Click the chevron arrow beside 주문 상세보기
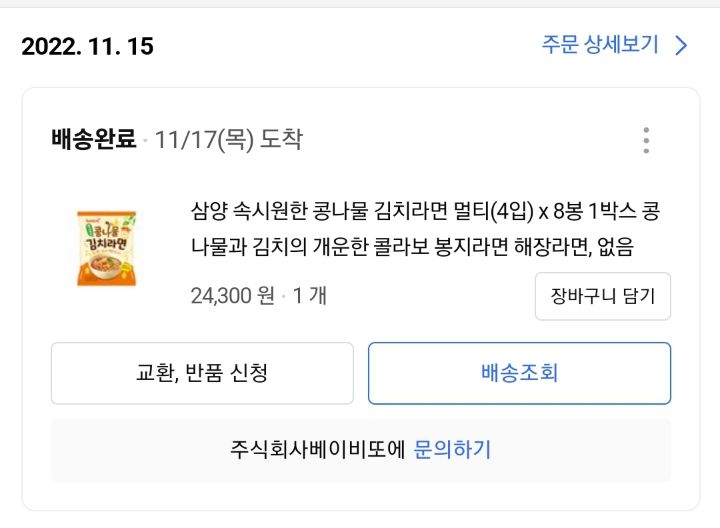Screen dimensions: 720x528 tap(682, 45)
